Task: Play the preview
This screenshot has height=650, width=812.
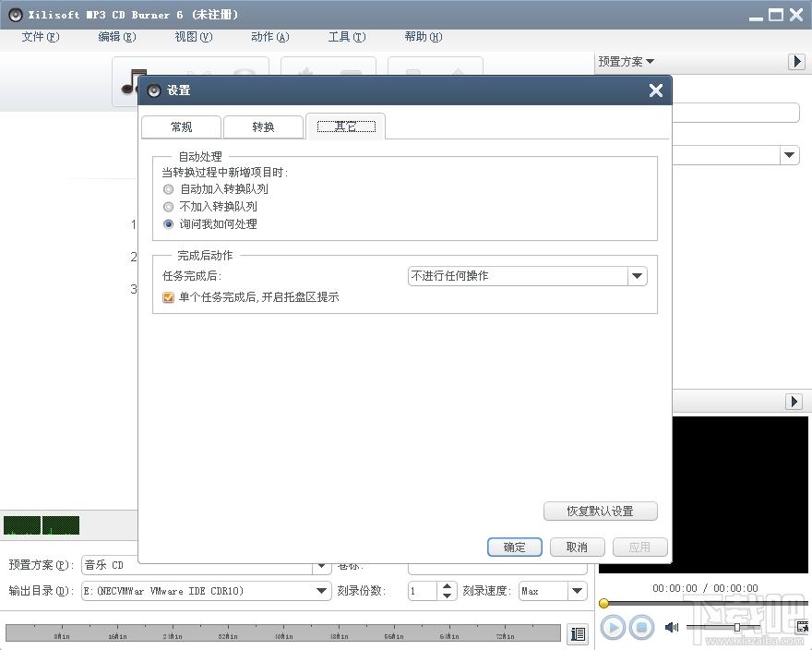Action: (x=613, y=628)
